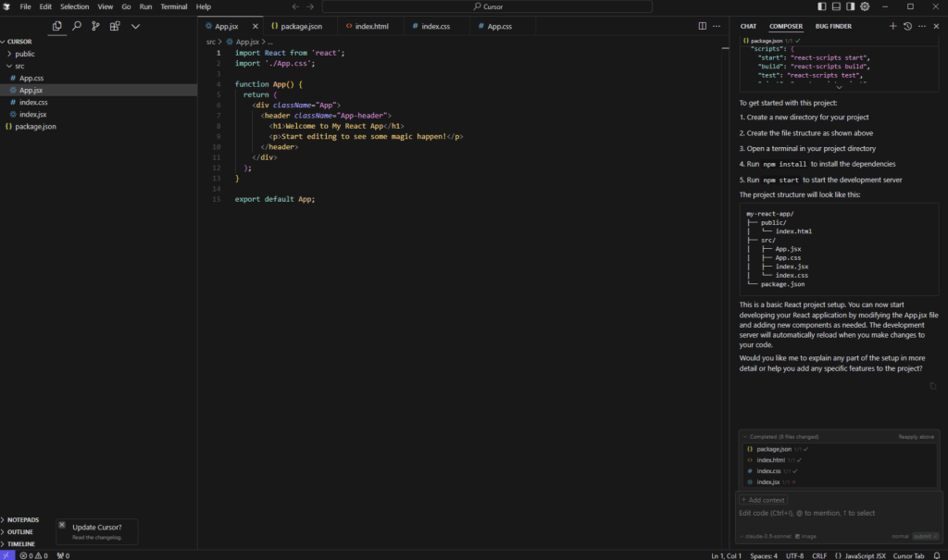Open ports indicator in status bar
This screenshot has width=948, height=560.
(64, 555)
